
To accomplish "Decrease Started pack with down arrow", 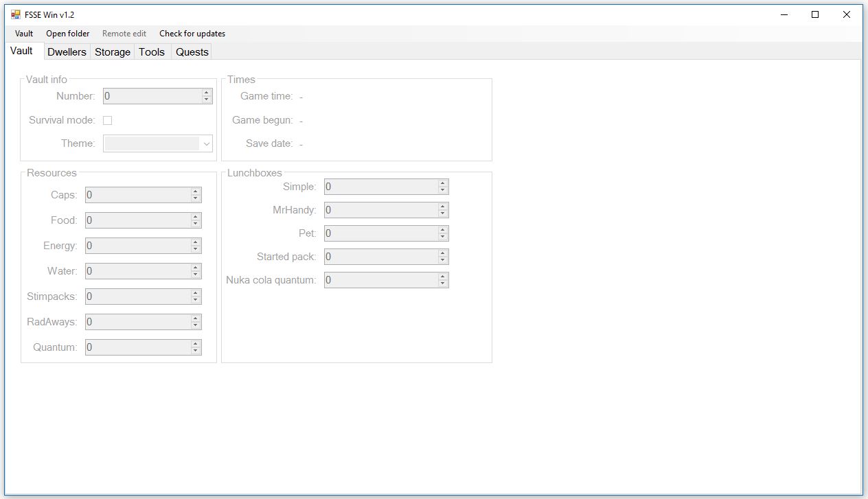I will (x=443, y=260).
